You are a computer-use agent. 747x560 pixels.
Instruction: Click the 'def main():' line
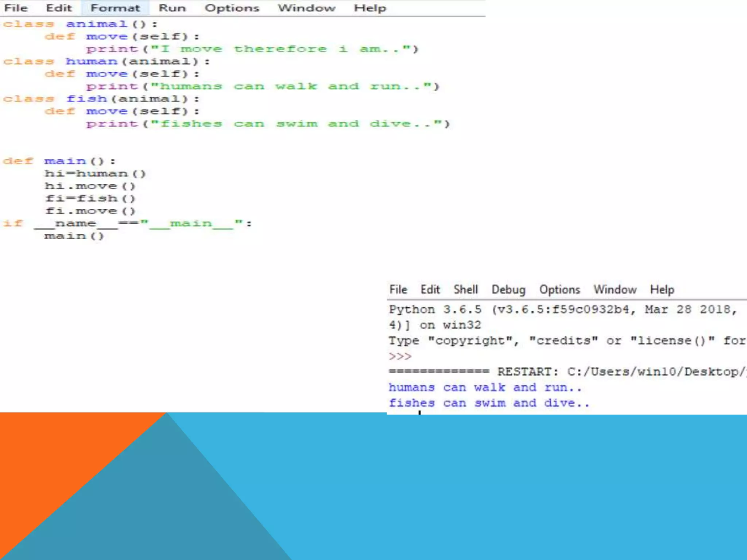[x=59, y=161]
